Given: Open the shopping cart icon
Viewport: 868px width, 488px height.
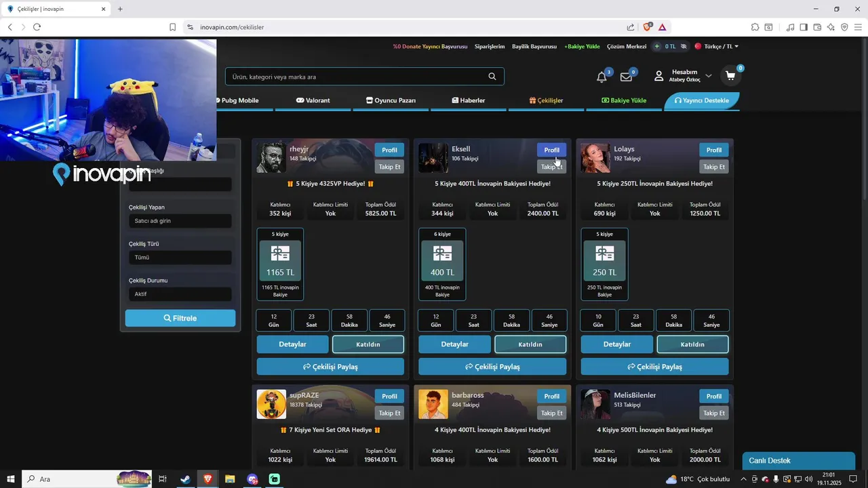Looking at the screenshot, I should click(730, 76).
